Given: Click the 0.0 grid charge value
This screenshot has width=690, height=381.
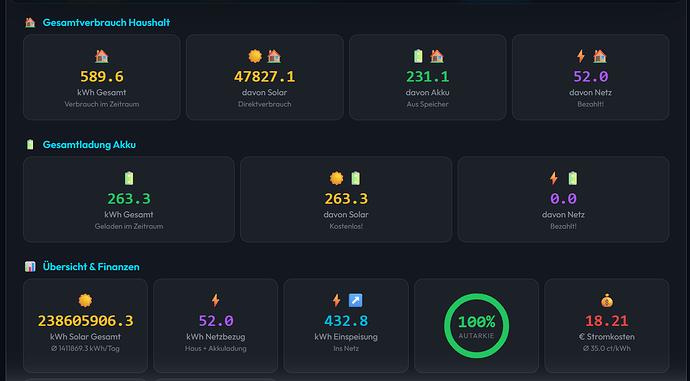Looking at the screenshot, I should point(563,199).
